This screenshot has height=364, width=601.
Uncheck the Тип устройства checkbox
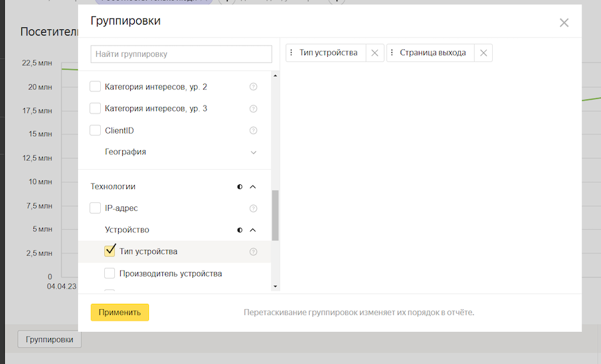coord(110,252)
